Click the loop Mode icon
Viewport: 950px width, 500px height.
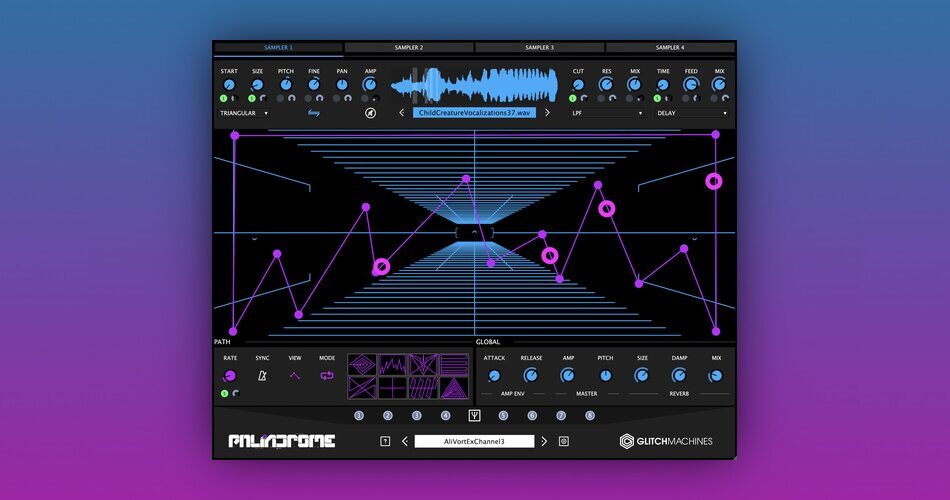[x=327, y=376]
